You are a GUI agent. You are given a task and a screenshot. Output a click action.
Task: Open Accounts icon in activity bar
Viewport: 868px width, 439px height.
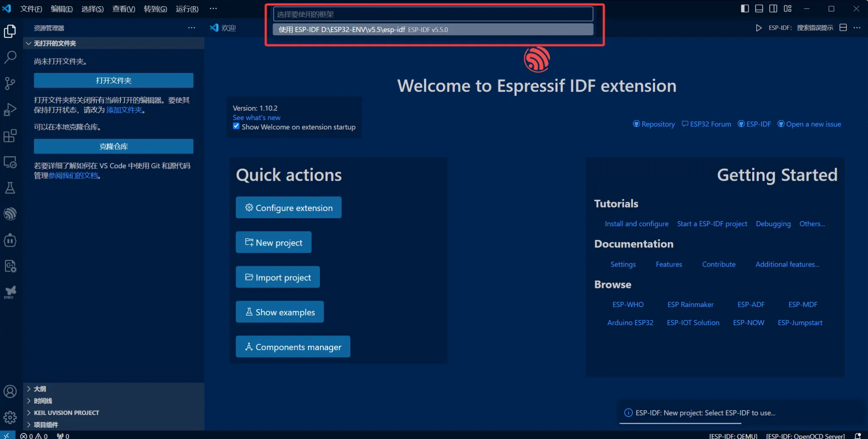tap(10, 391)
